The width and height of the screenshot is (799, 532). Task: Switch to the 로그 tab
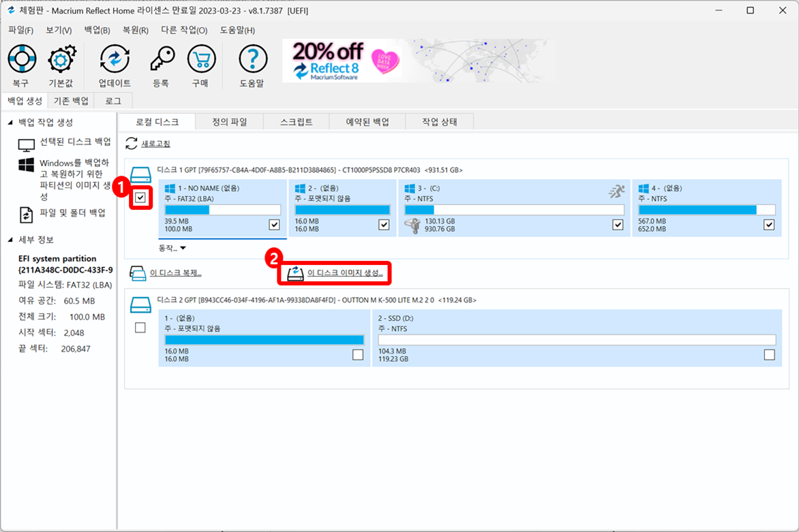point(113,101)
